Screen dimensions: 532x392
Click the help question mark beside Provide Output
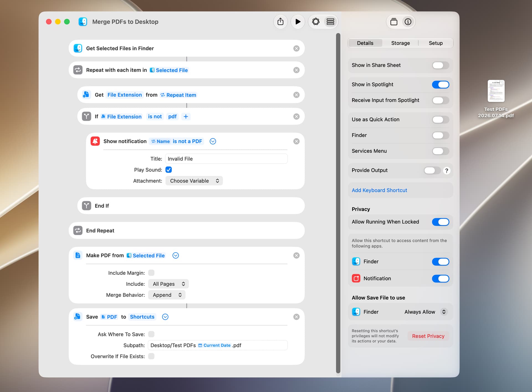tap(447, 171)
